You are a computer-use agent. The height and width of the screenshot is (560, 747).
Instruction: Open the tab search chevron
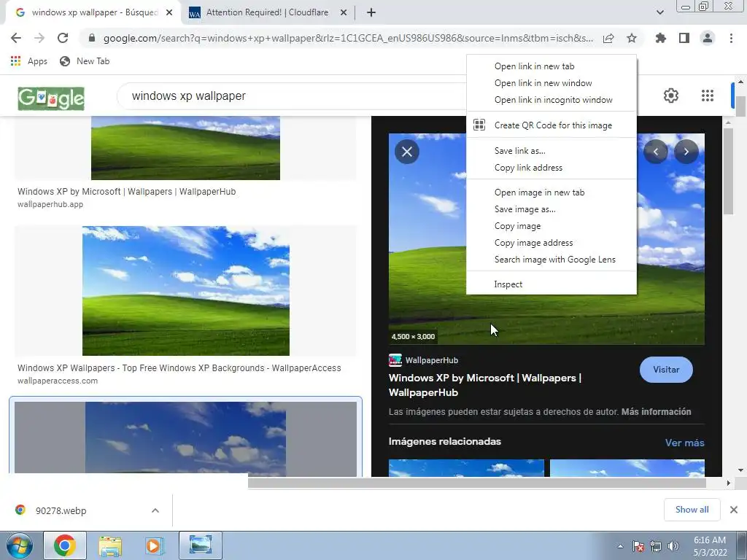[659, 12]
